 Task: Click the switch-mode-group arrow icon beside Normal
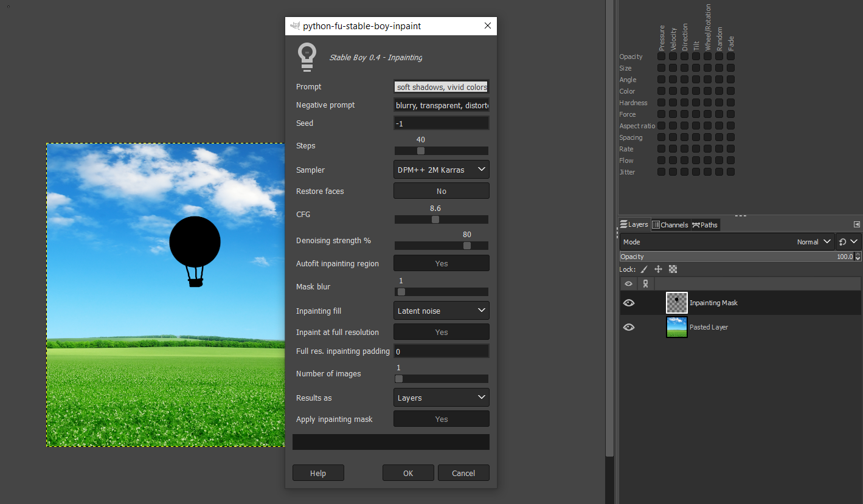(x=848, y=241)
